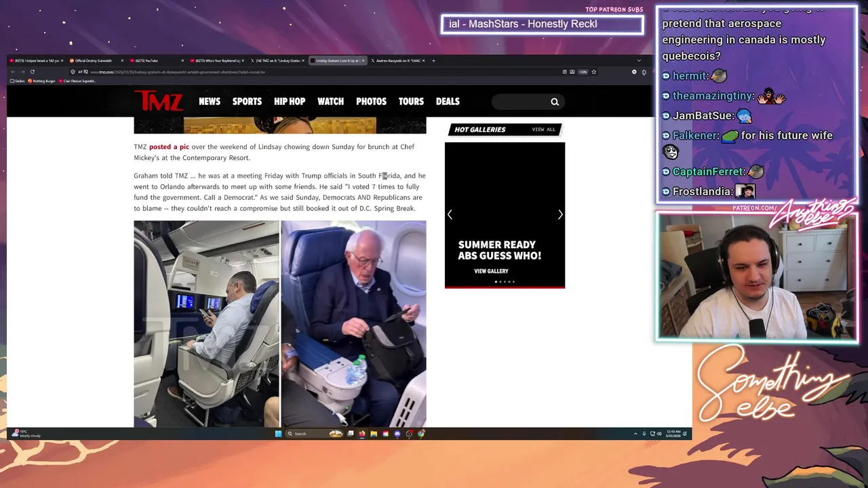Open the PHOTOS menu item
This screenshot has height=488, width=868.
click(372, 101)
